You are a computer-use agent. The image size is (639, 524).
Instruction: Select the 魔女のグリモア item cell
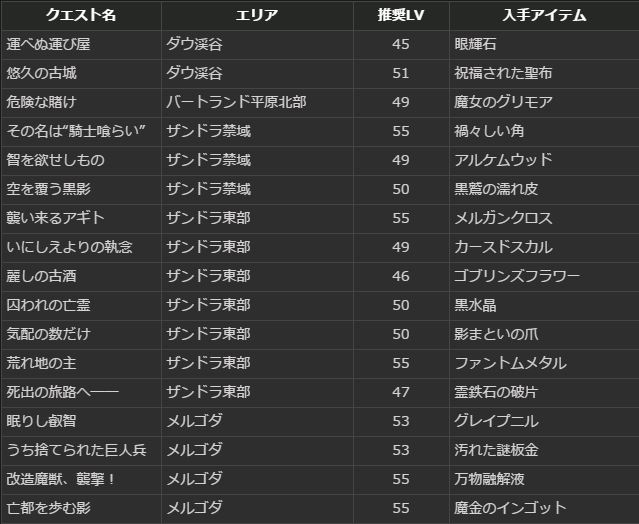click(x=503, y=102)
